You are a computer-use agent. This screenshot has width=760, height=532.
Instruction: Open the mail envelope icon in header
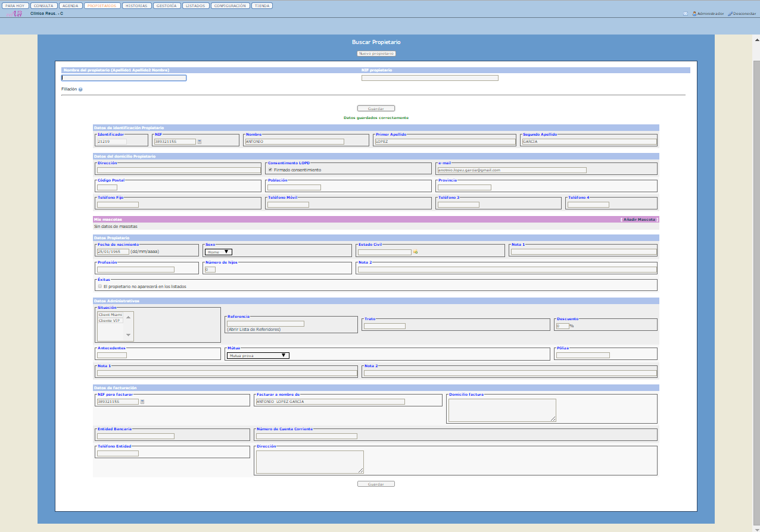[686, 13]
